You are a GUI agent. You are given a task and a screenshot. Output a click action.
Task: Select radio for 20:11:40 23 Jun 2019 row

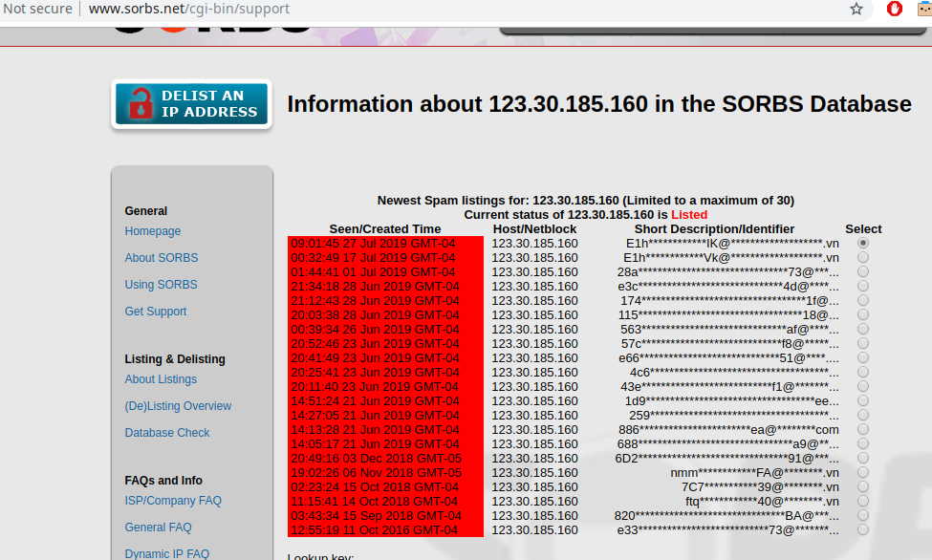click(x=863, y=386)
